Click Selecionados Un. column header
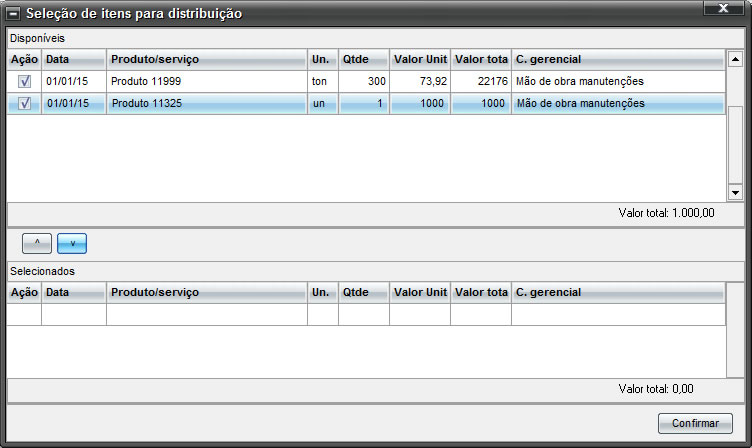This screenshot has width=752, height=448. (323, 293)
